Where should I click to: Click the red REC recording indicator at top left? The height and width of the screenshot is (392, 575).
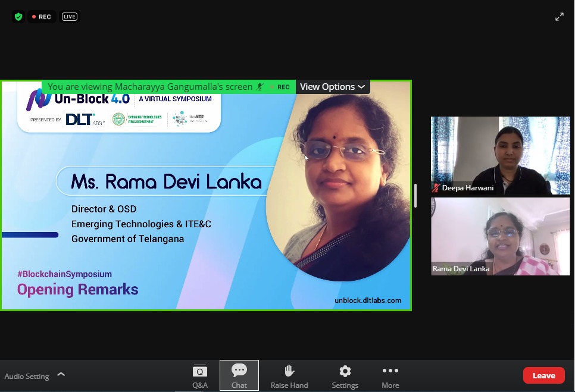(x=42, y=17)
